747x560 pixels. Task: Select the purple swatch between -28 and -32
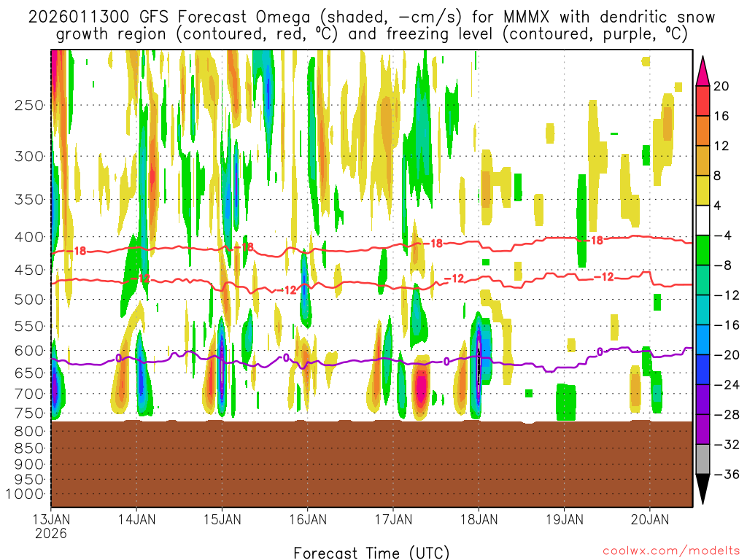703,429
